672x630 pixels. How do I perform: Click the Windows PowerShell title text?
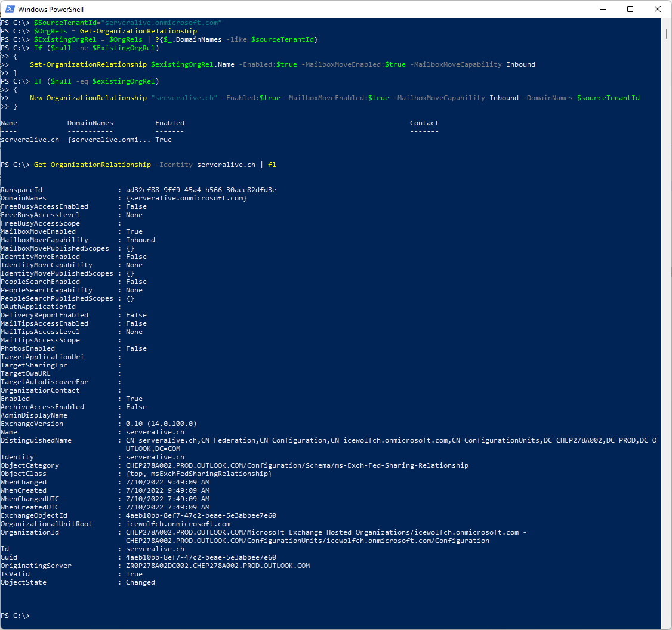point(51,10)
